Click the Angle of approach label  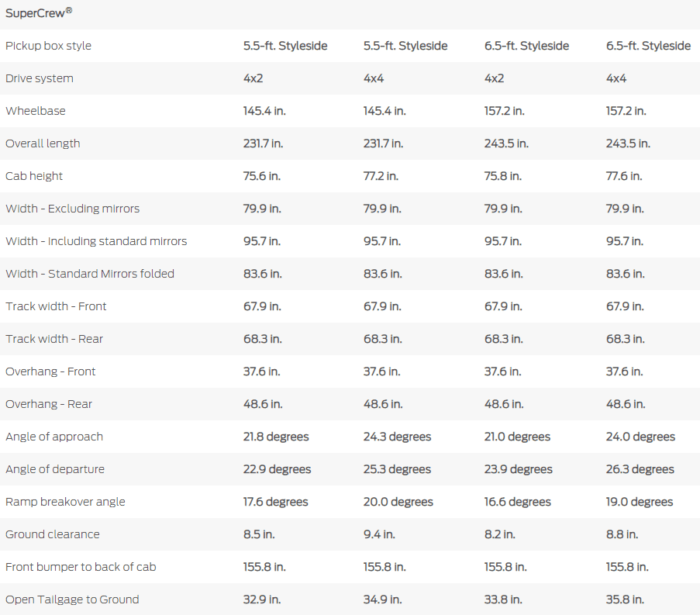tap(54, 437)
